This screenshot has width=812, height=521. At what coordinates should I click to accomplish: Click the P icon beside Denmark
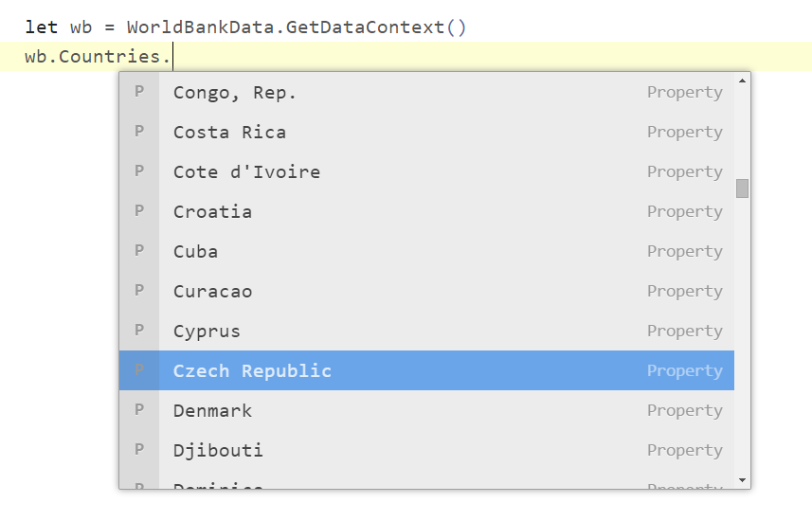(x=138, y=410)
